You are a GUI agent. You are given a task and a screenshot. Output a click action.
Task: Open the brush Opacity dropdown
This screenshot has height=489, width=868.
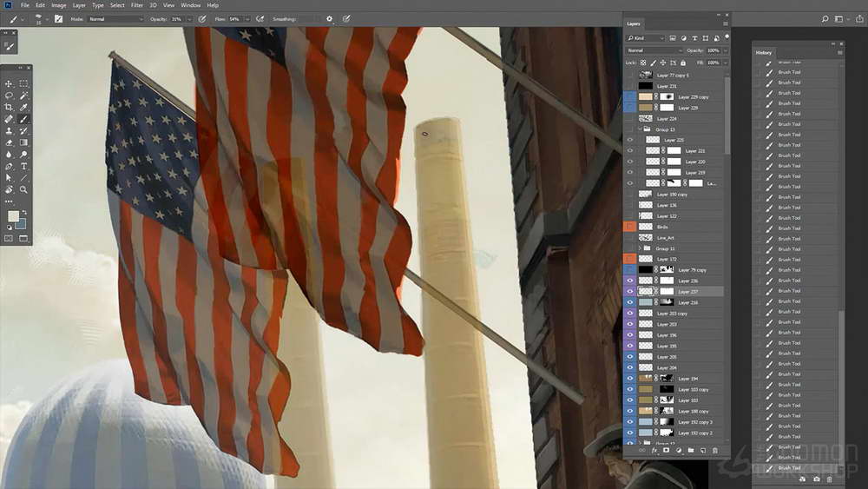pos(188,19)
